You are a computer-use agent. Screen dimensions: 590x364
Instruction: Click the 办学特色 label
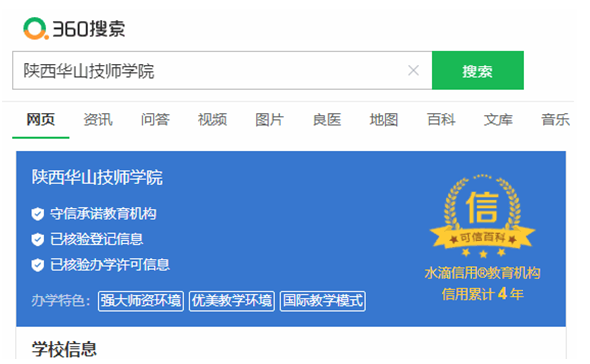pyautogui.click(x=61, y=301)
